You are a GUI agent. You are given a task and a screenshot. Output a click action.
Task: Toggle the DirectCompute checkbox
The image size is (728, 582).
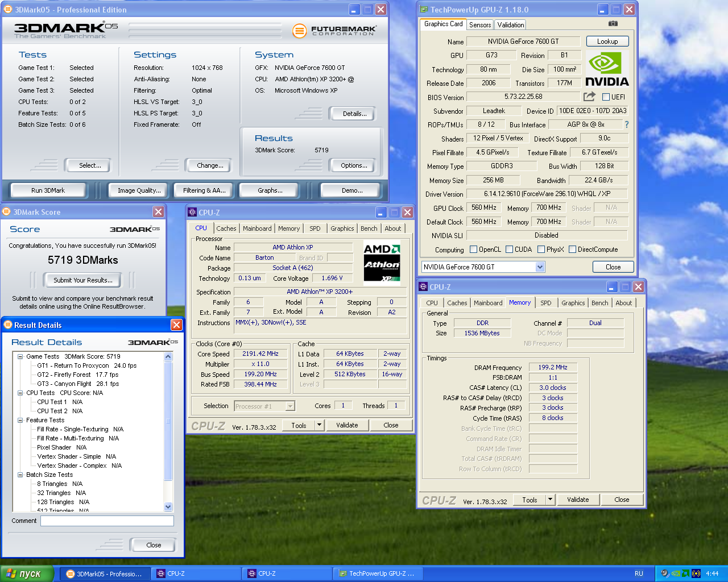click(573, 250)
